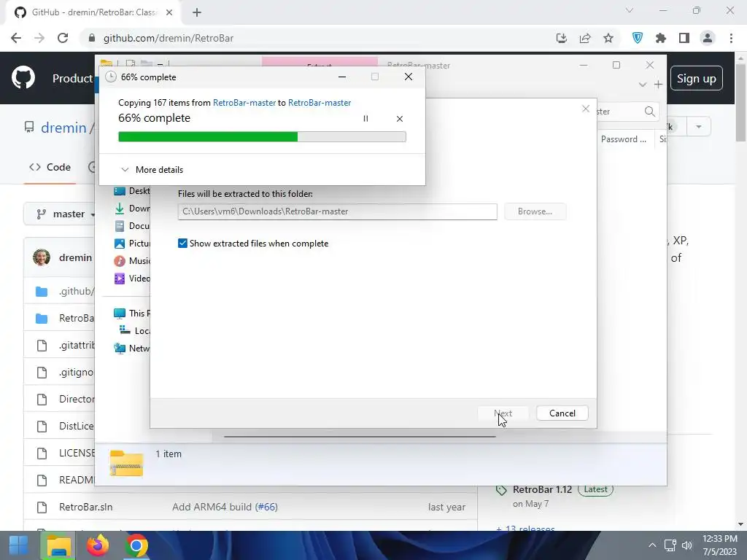This screenshot has width=747, height=560.
Task: Toggle Show extracted files when complete checkbox
Action: point(182,244)
